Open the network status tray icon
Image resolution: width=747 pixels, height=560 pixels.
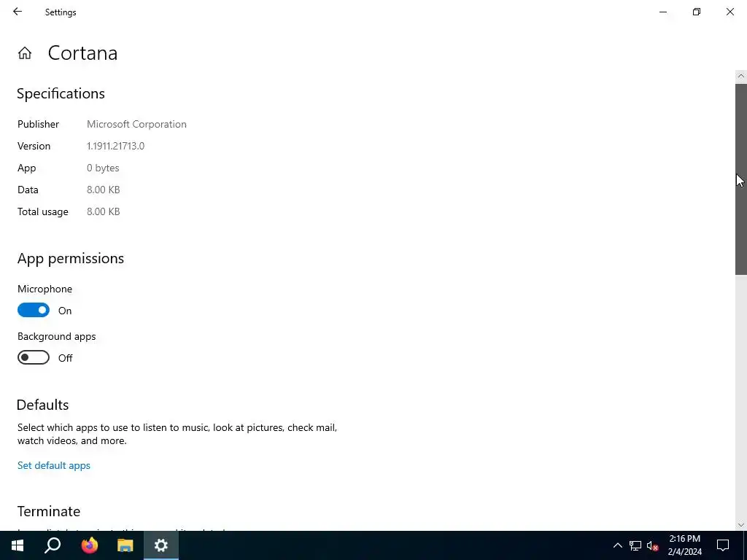pos(635,545)
